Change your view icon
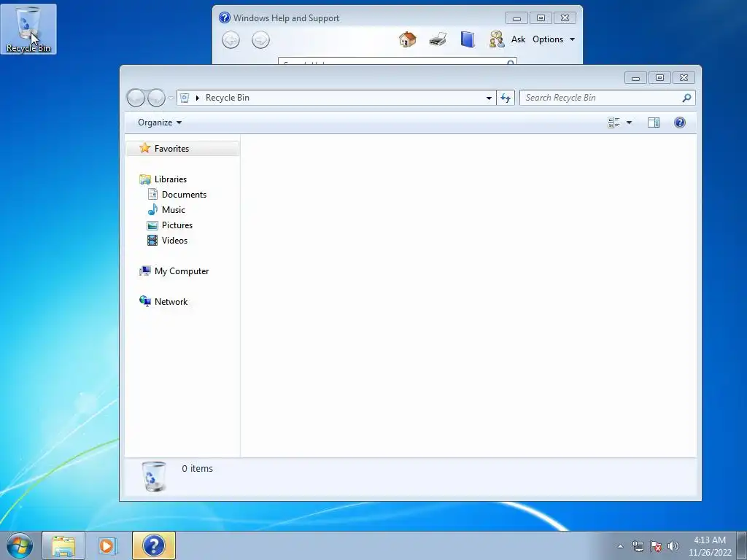The image size is (747, 560). pyautogui.click(x=614, y=122)
